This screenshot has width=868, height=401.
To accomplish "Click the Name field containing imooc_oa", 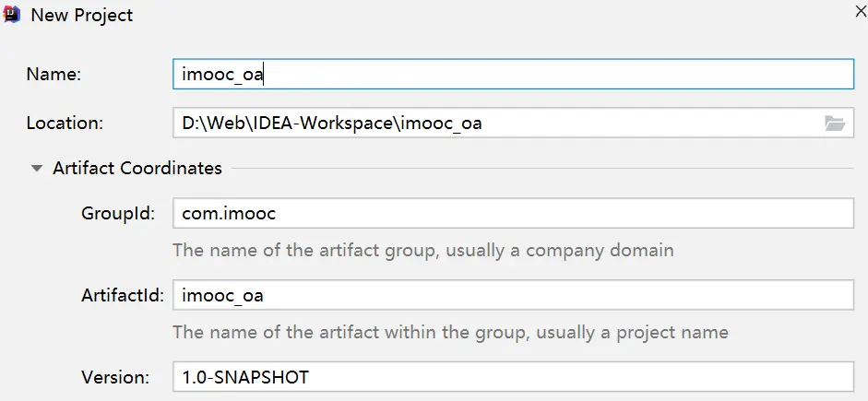I will point(513,75).
